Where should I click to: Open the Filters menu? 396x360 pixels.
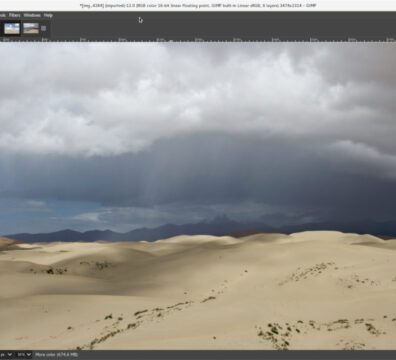click(x=14, y=15)
